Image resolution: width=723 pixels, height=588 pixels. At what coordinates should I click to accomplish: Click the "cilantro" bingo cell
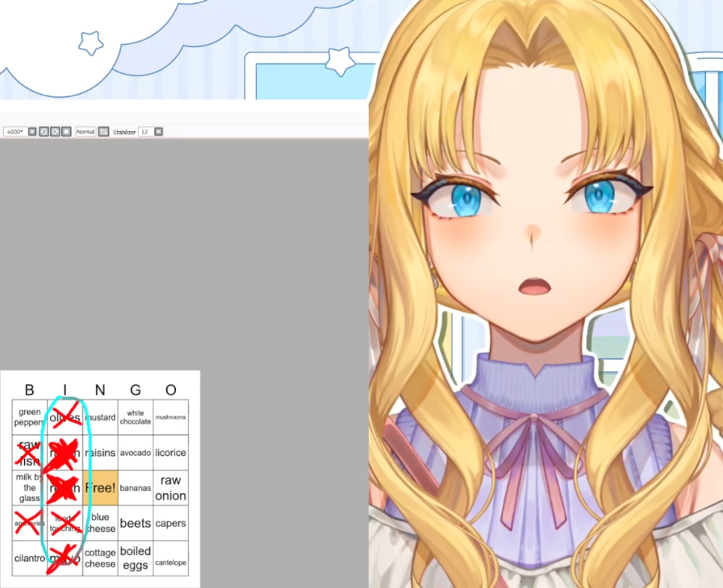pyautogui.click(x=29, y=559)
